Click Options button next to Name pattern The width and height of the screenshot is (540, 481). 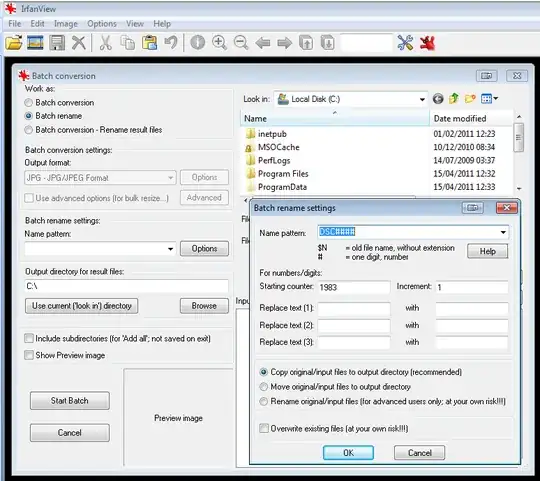(x=204, y=249)
